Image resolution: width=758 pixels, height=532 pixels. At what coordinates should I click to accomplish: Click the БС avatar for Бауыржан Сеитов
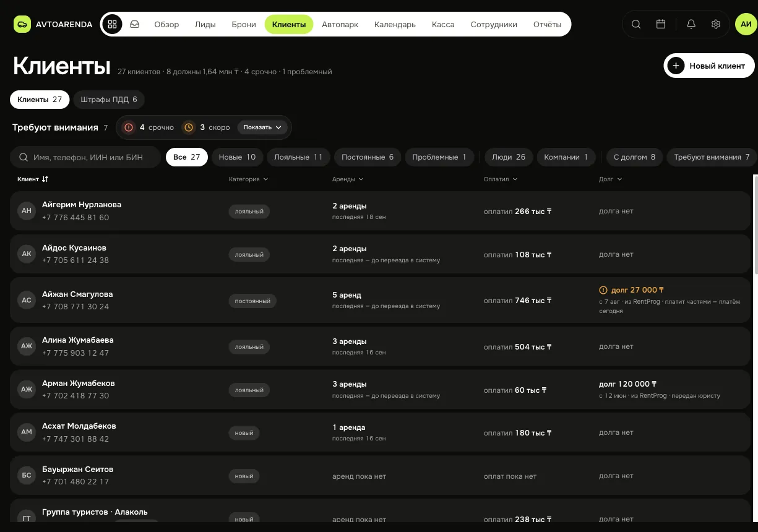tap(27, 475)
